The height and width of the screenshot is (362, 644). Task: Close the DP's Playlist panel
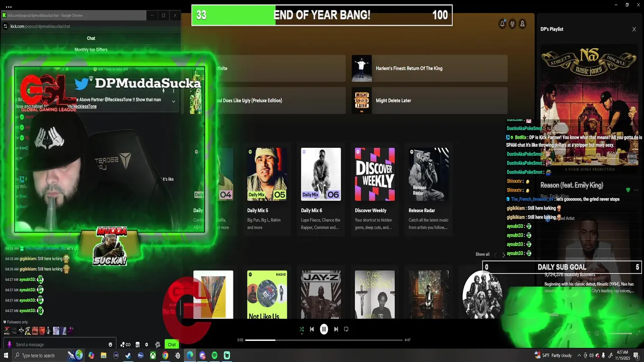tap(634, 29)
